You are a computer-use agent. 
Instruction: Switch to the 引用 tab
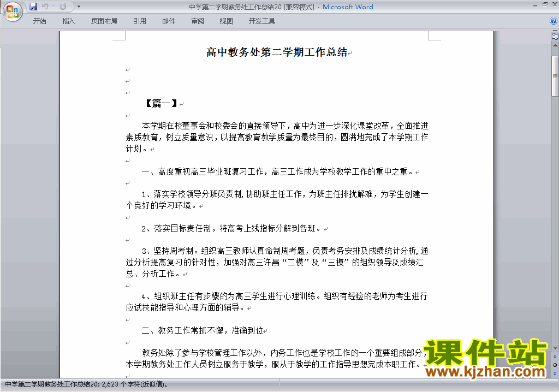(139, 21)
